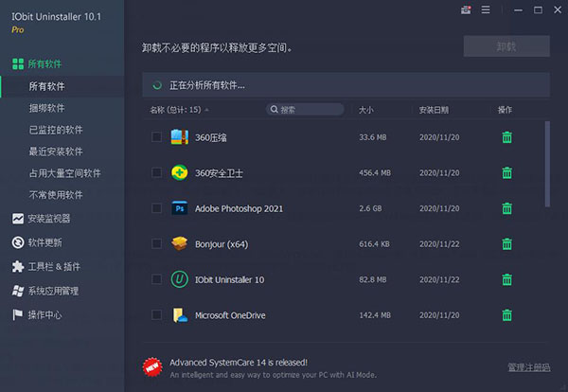Sort the list by 安装日期 column
This screenshot has height=392, width=568.
pos(434,110)
